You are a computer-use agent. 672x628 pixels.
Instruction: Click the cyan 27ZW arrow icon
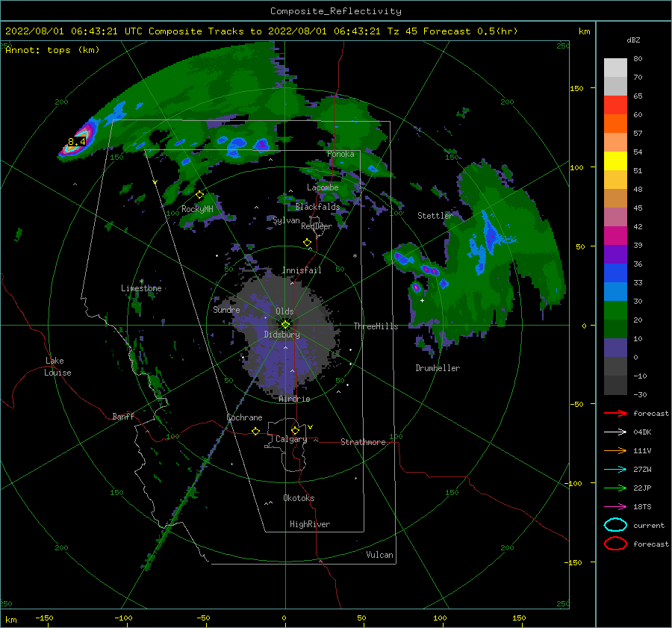[615, 469]
